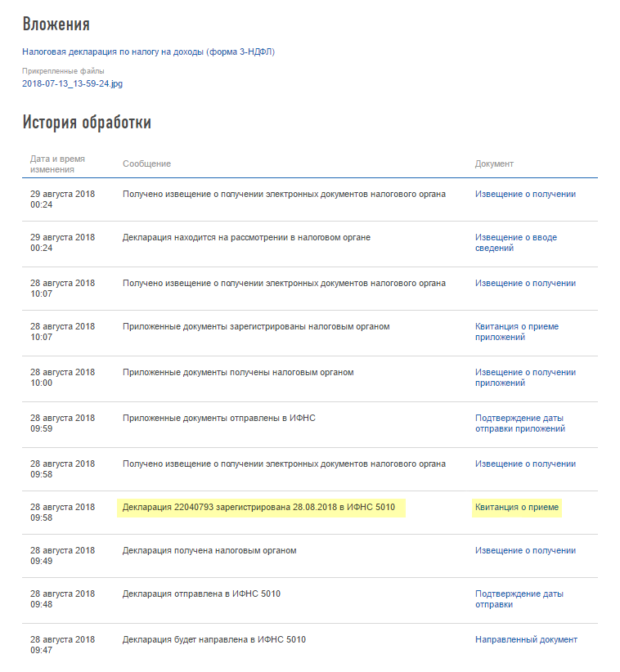Select highlighted message 'Декларация 22040793 зарегистрирована'
Image resolution: width=620 pixels, height=672 pixels.
point(258,508)
